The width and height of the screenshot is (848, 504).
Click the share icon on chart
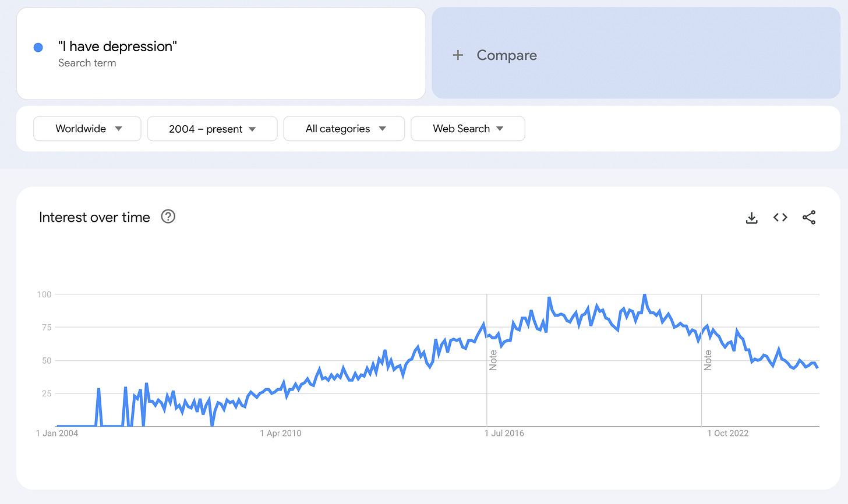809,218
